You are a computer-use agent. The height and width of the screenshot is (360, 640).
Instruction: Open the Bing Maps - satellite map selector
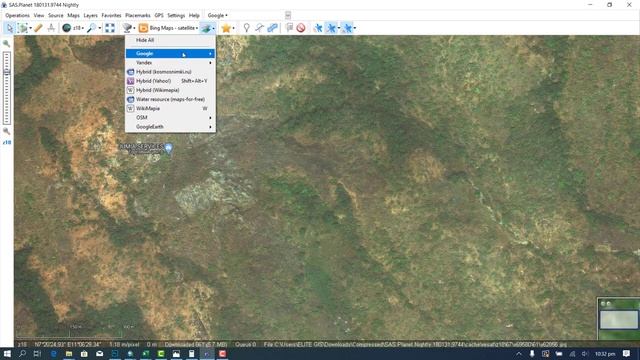point(168,28)
